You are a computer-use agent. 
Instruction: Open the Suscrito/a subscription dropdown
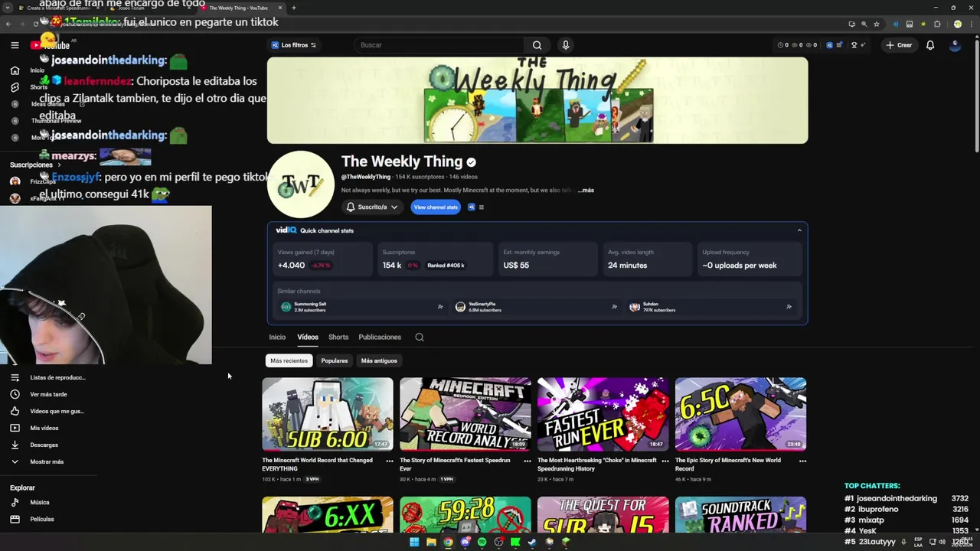(372, 207)
